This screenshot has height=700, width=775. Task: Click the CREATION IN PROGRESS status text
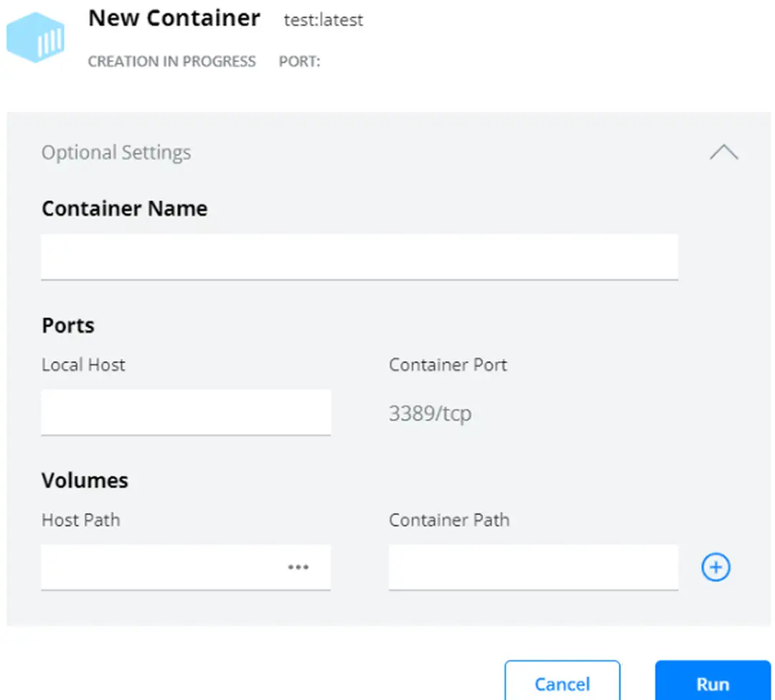[x=172, y=62]
